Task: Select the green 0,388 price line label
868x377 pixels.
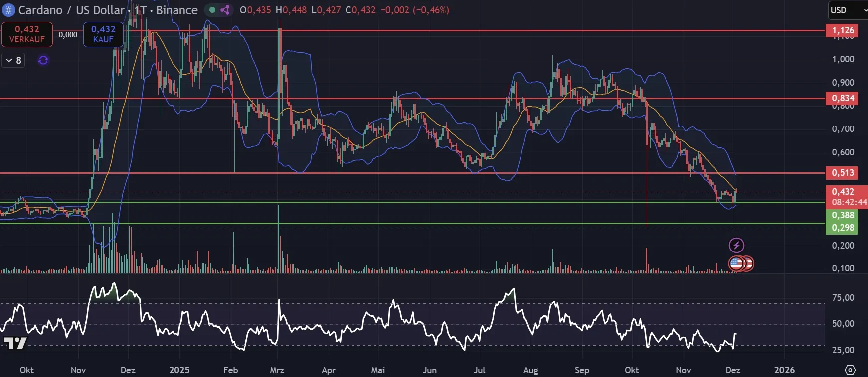Action: [843, 215]
